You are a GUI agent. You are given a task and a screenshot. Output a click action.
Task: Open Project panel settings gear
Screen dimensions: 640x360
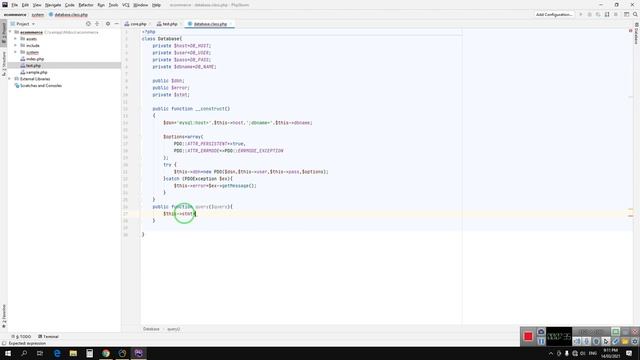(108, 24)
